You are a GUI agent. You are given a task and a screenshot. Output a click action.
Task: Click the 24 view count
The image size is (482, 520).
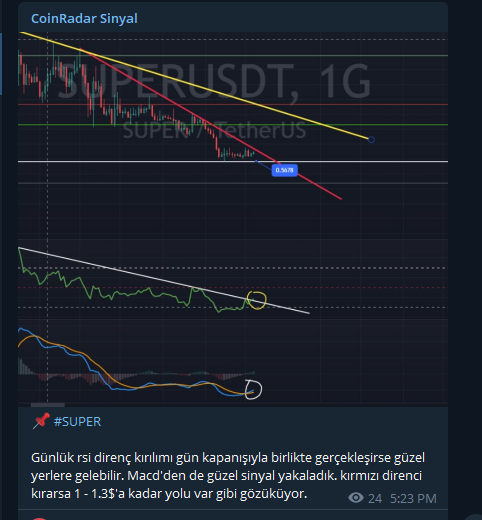click(x=375, y=499)
